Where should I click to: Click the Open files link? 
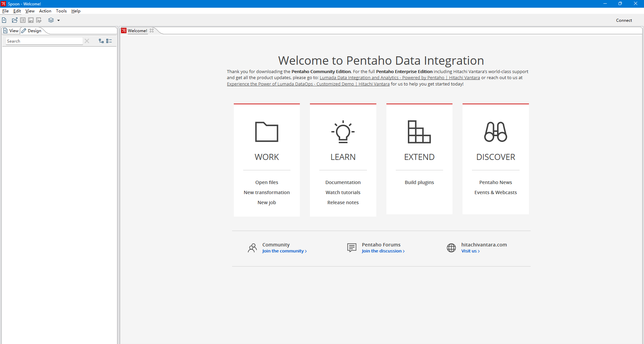[x=267, y=182]
